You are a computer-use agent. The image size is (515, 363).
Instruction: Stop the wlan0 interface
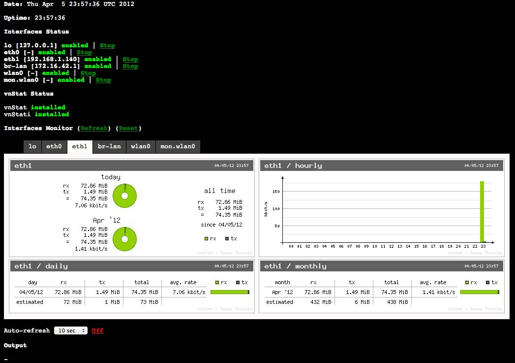click(x=88, y=73)
